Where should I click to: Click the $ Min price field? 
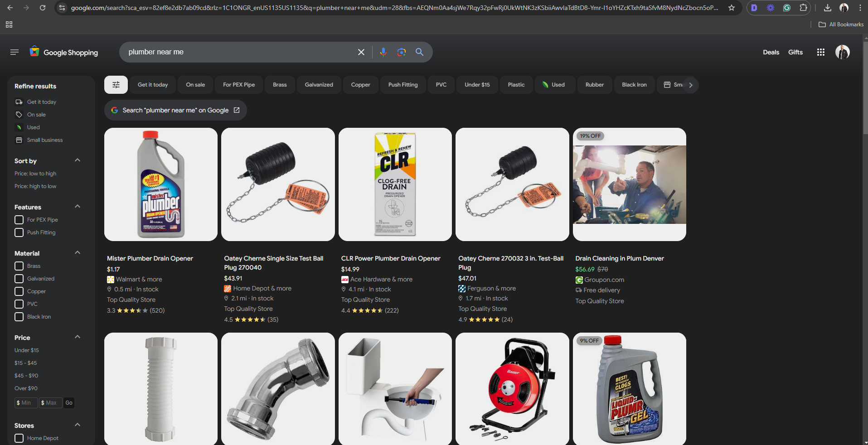(x=26, y=403)
